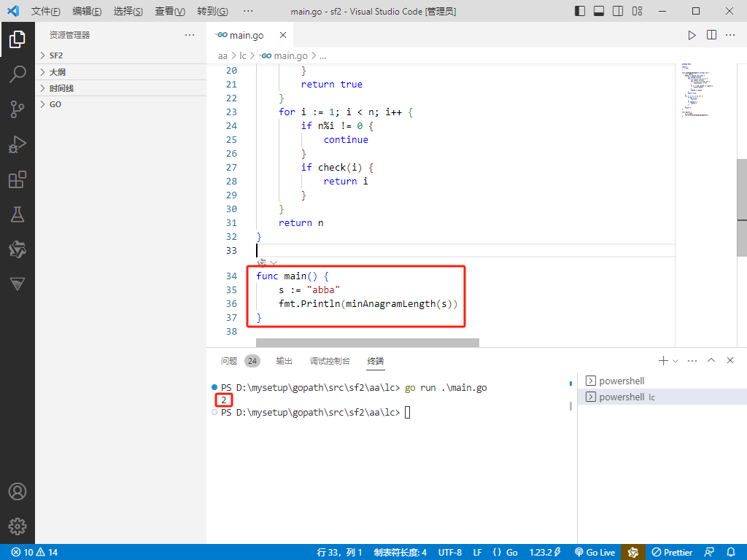Open the 编辑(E) menu
The height and width of the screenshot is (560, 747).
coord(88,11)
